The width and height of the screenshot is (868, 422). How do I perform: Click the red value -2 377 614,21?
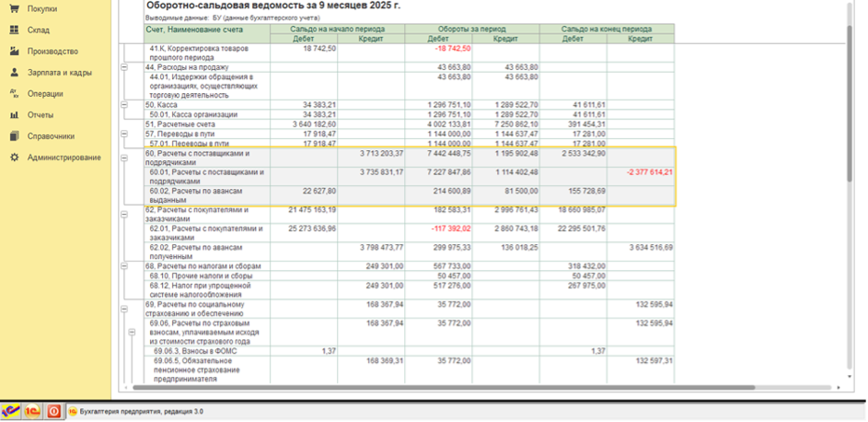[x=650, y=172]
